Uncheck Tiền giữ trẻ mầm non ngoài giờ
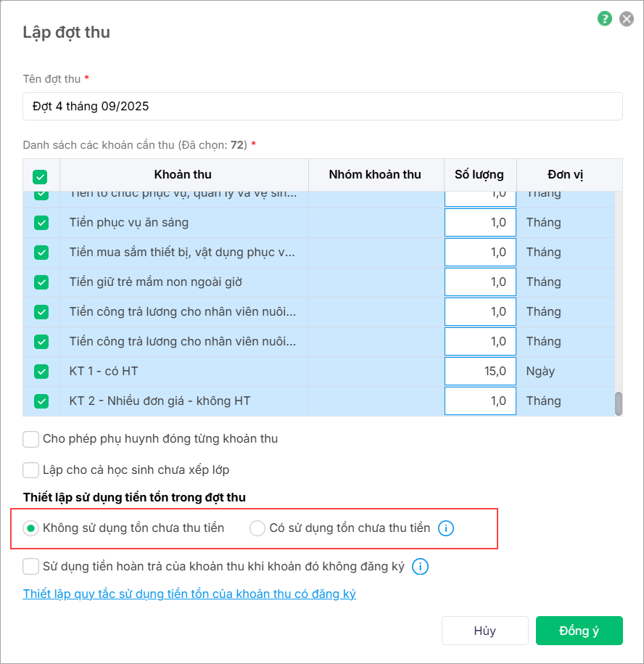Viewport: 644px width, 664px height. tap(41, 282)
